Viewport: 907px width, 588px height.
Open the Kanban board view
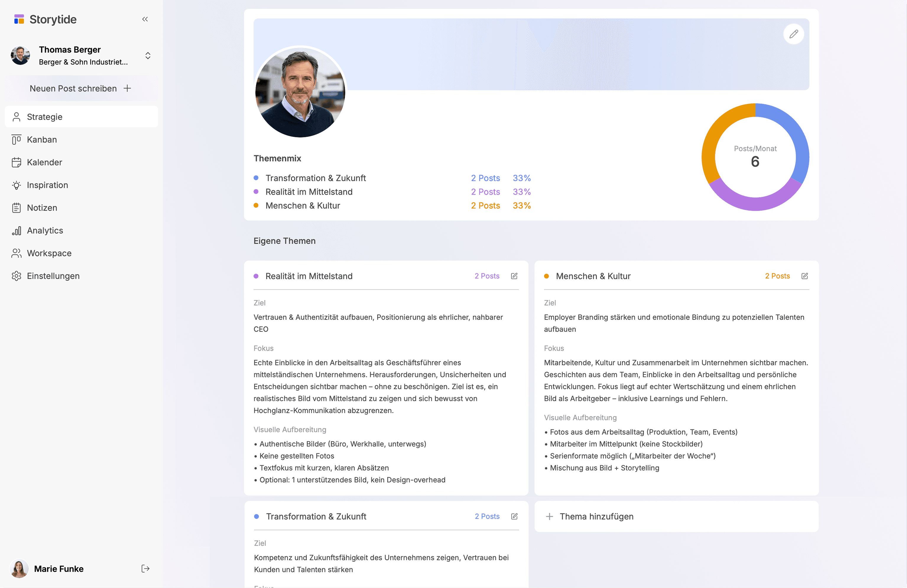pos(42,140)
